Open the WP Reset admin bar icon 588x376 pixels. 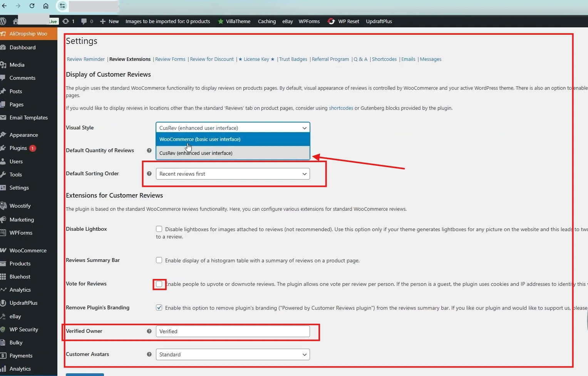(331, 21)
